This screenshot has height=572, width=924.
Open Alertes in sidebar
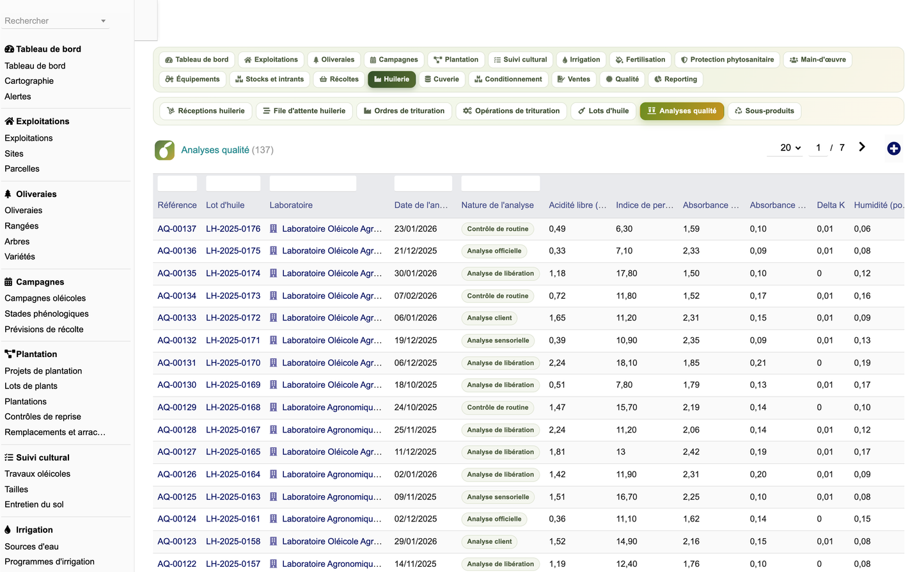coord(18,97)
